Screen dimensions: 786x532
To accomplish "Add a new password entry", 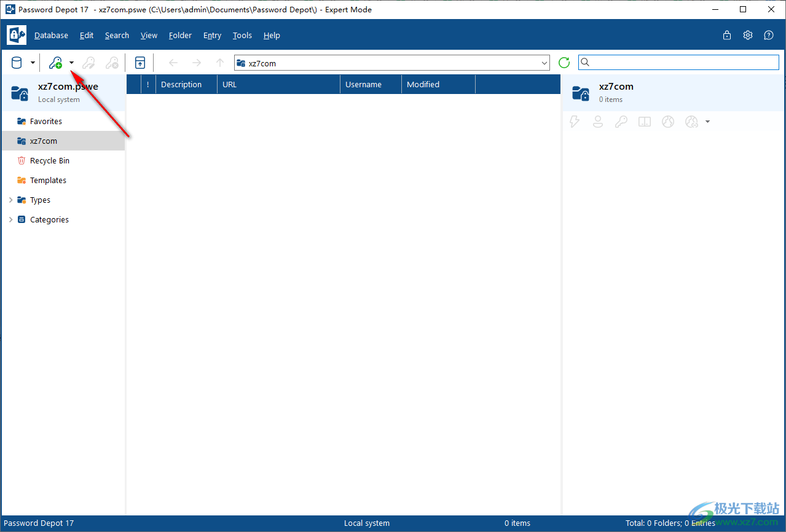I will pyautogui.click(x=56, y=63).
